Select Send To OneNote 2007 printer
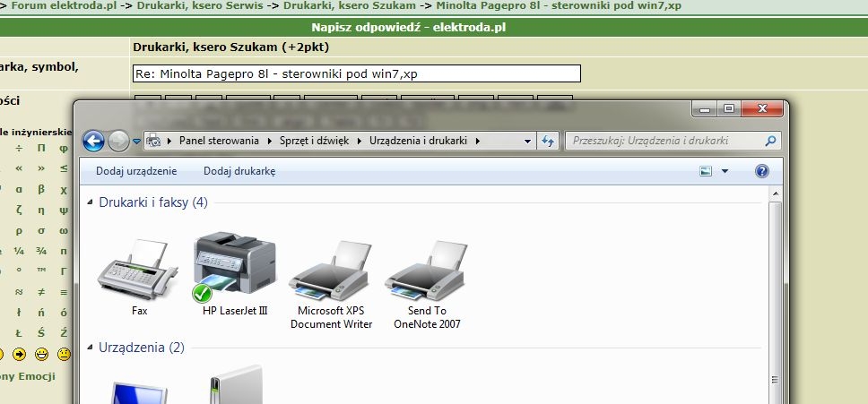868x404 pixels. click(427, 284)
